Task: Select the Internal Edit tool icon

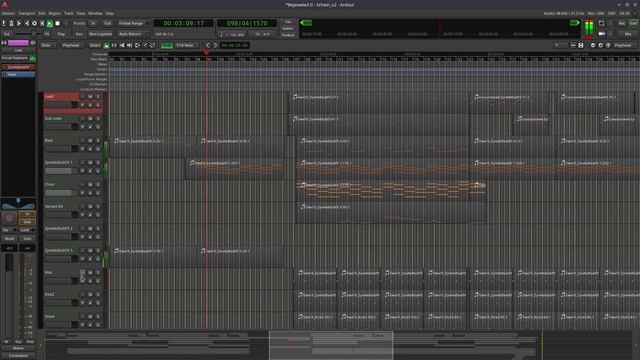Action: click(x=153, y=45)
